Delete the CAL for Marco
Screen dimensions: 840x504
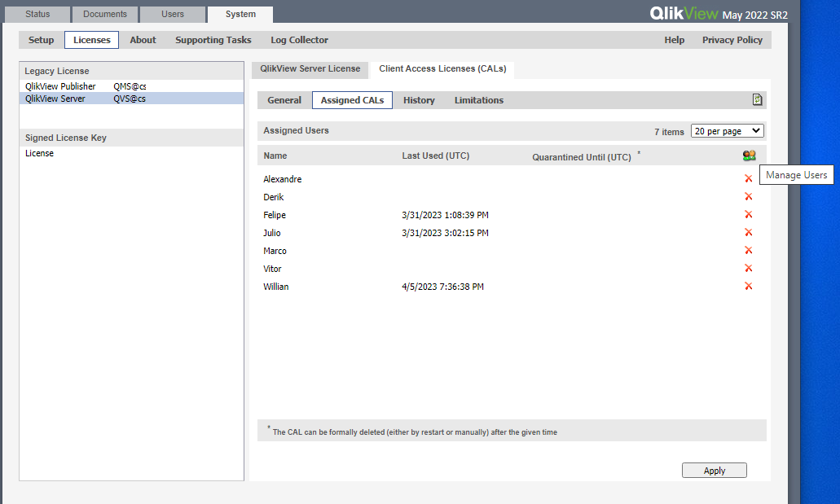[749, 250]
